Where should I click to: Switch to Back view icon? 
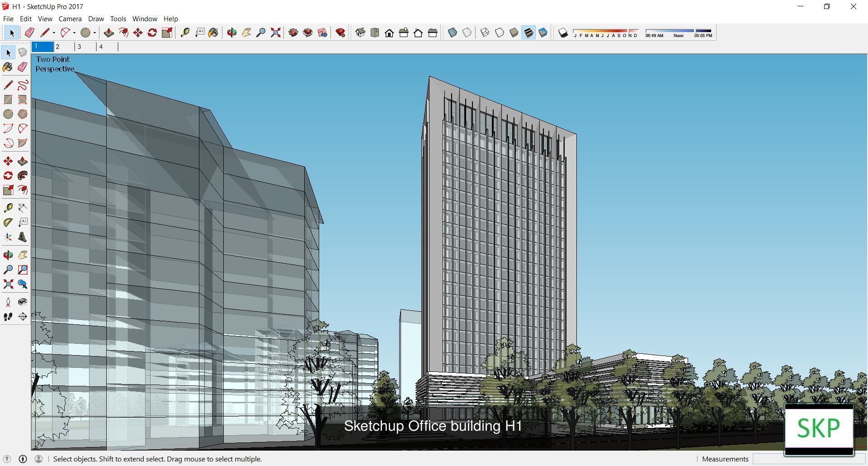point(418,33)
